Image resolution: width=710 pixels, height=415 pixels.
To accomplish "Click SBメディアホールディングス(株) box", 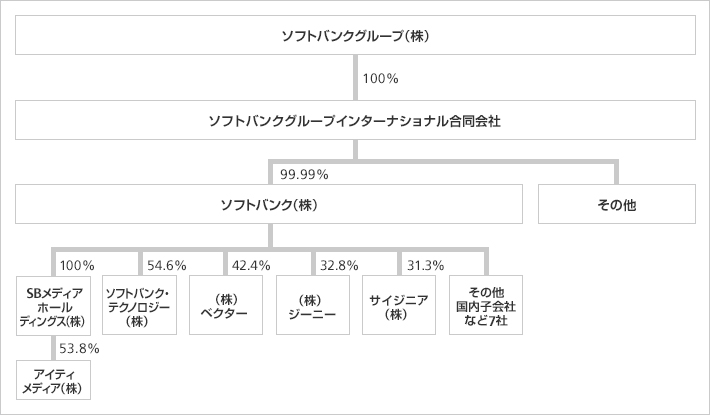I will [x=53, y=305].
